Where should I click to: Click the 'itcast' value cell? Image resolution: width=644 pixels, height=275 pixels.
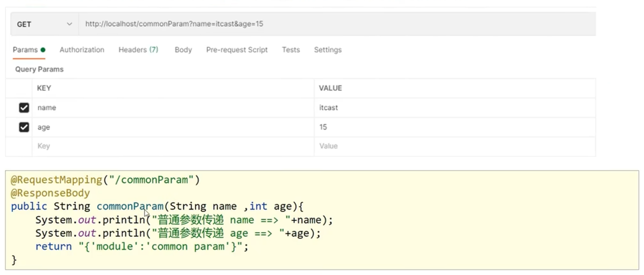[x=455, y=108]
